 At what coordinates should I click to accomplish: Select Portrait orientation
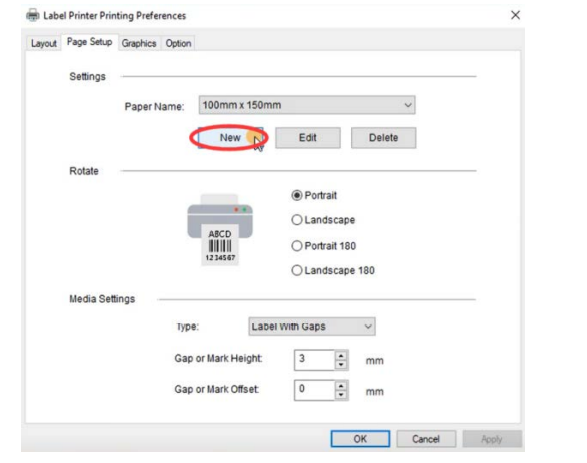tap(314, 195)
